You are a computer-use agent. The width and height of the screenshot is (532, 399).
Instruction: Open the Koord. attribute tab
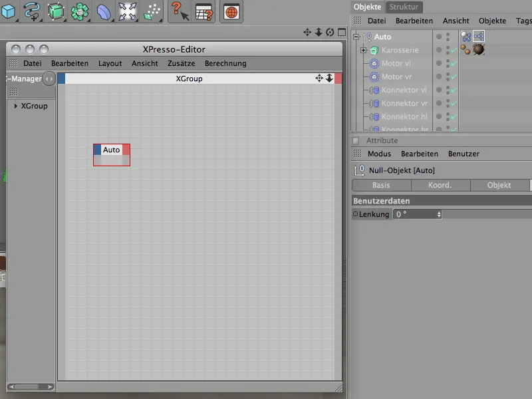pos(440,186)
